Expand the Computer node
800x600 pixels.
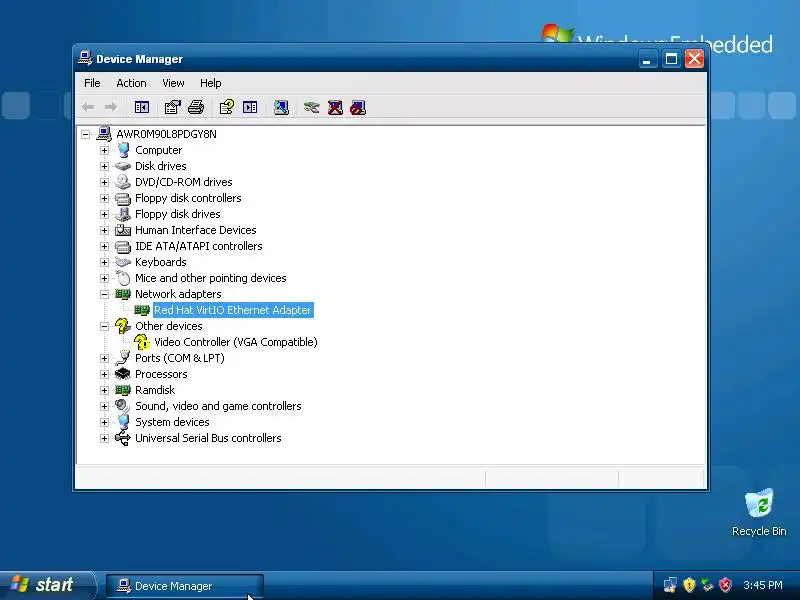(x=104, y=150)
